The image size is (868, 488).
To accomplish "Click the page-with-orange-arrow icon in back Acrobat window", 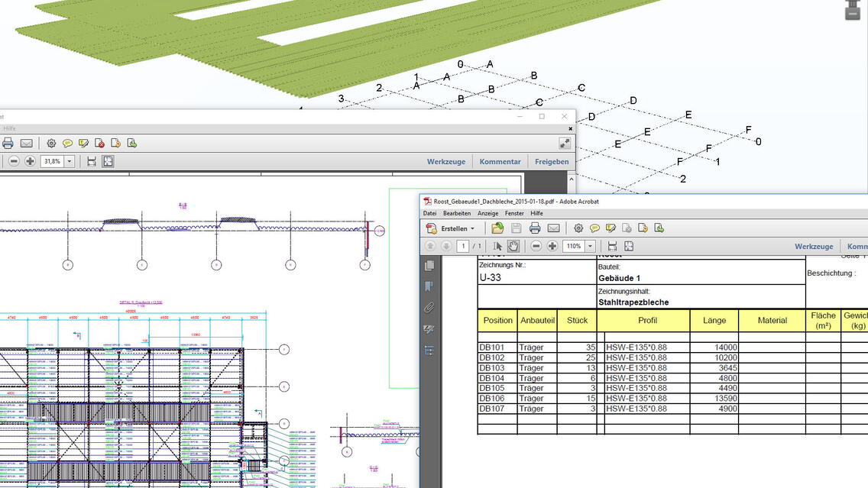I will point(115,144).
